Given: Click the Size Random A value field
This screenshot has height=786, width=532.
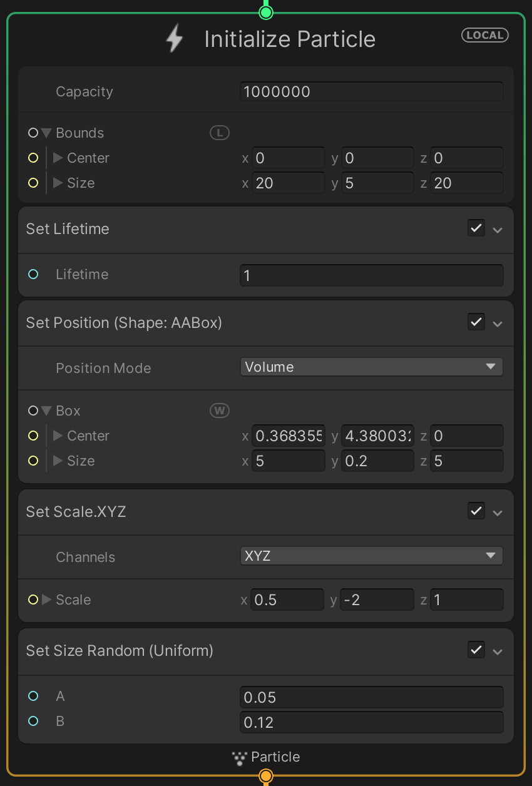Looking at the screenshot, I should point(371,697).
